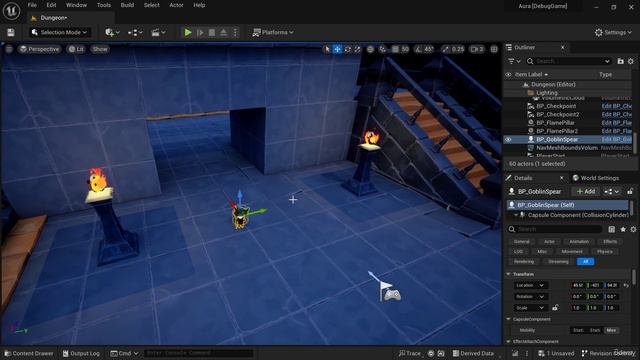The height and width of the screenshot is (360, 640).
Task: Open the Lit view mode menu
Action: point(76,49)
